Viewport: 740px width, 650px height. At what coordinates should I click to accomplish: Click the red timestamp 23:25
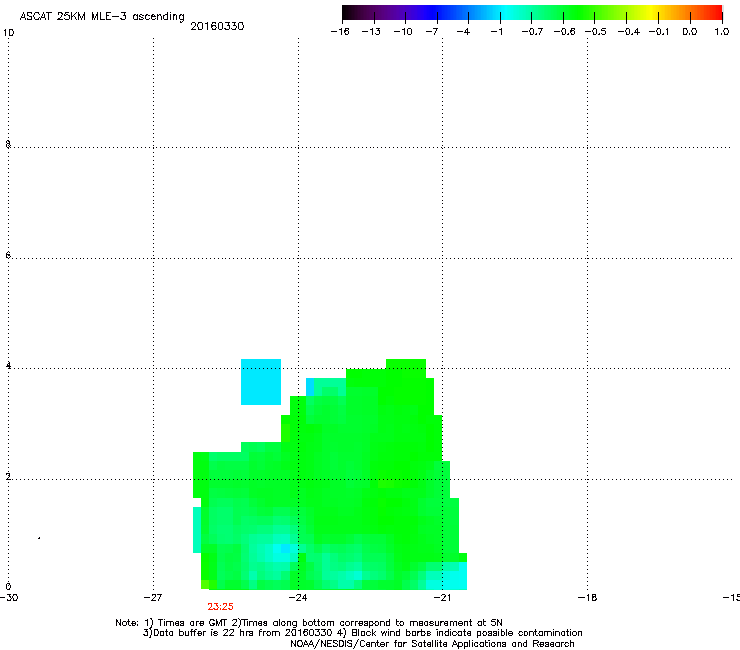[220, 607]
